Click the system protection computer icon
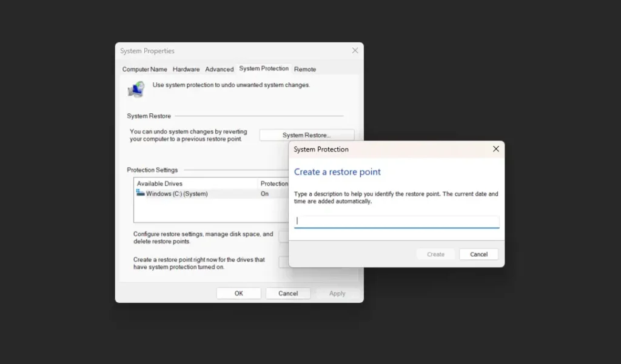This screenshot has height=364, width=621. point(136,88)
